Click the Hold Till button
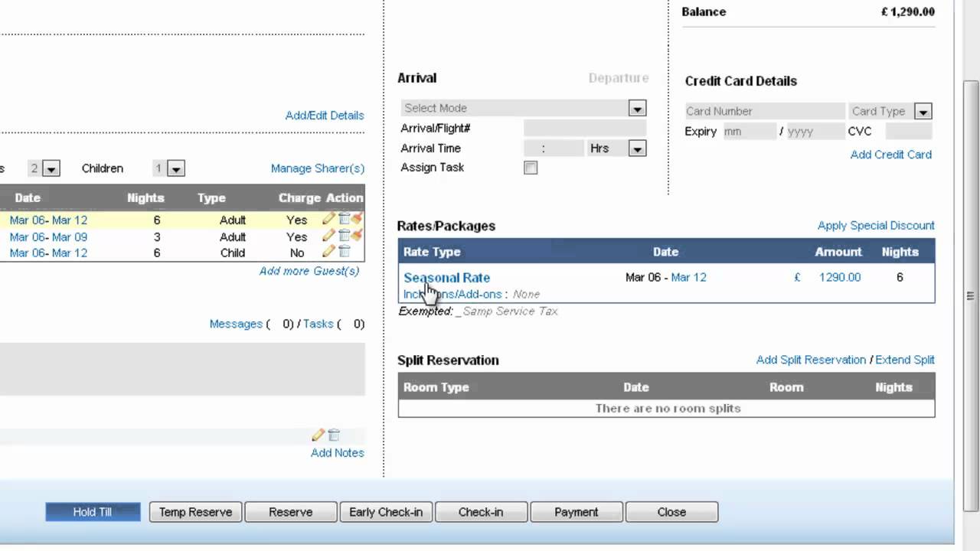 (93, 512)
